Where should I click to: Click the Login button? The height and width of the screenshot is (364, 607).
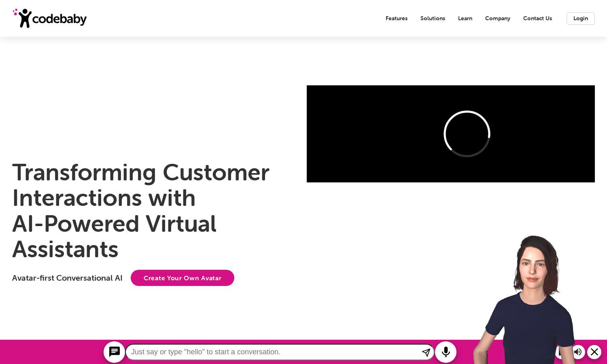(581, 18)
